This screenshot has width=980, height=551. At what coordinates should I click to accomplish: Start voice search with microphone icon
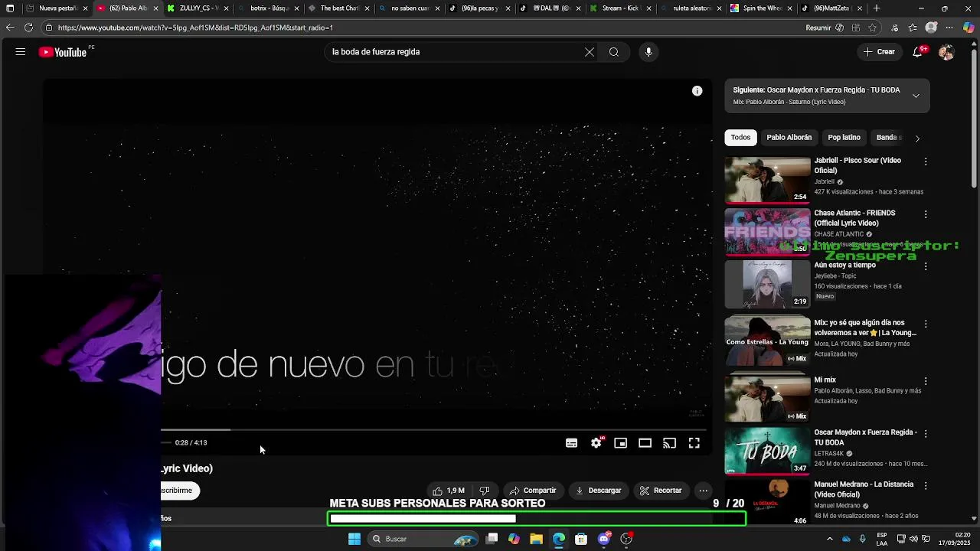[x=648, y=52]
